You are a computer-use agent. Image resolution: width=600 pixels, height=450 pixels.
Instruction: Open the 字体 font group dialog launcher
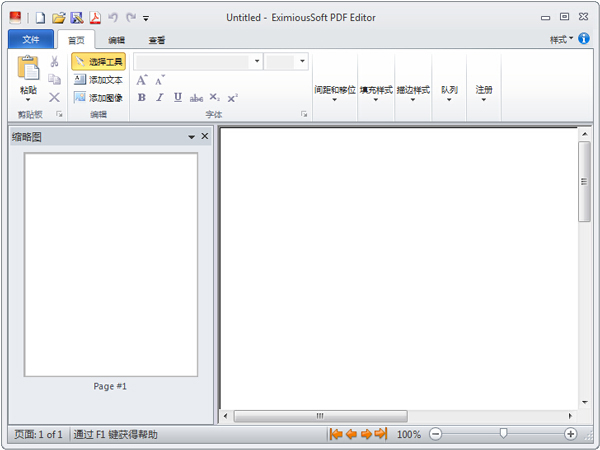coord(304,114)
